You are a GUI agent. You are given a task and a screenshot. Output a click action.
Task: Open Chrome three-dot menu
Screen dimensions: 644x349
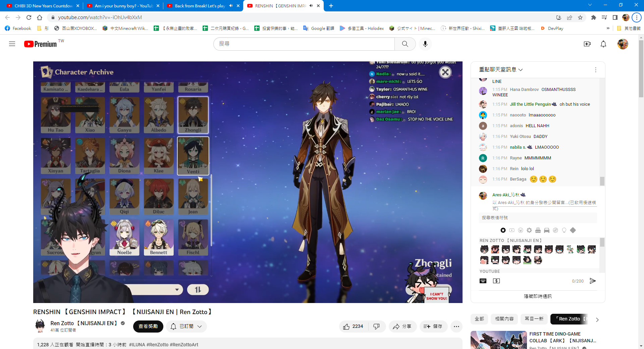pyautogui.click(x=637, y=17)
